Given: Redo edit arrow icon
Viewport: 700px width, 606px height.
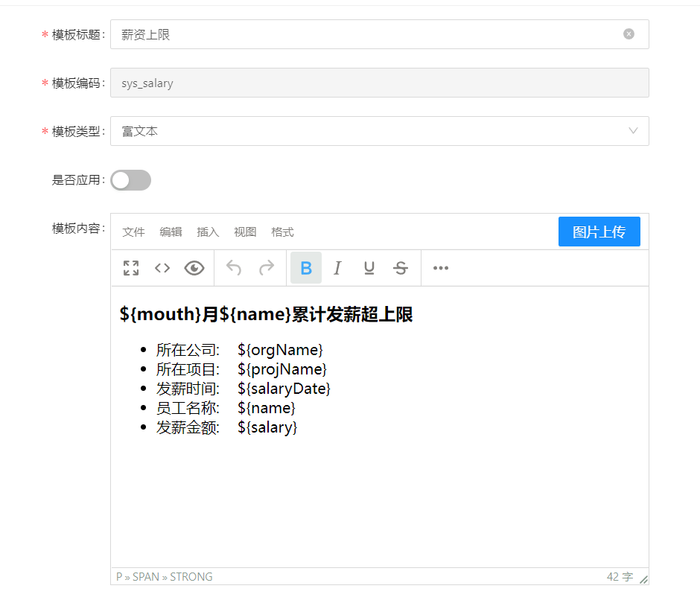Looking at the screenshot, I should pyautogui.click(x=267, y=268).
